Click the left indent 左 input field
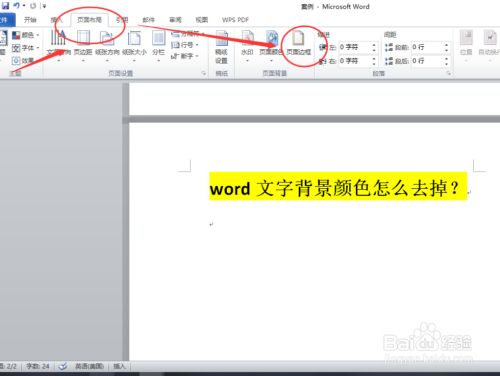This screenshot has height=376, width=500. pyautogui.click(x=355, y=47)
